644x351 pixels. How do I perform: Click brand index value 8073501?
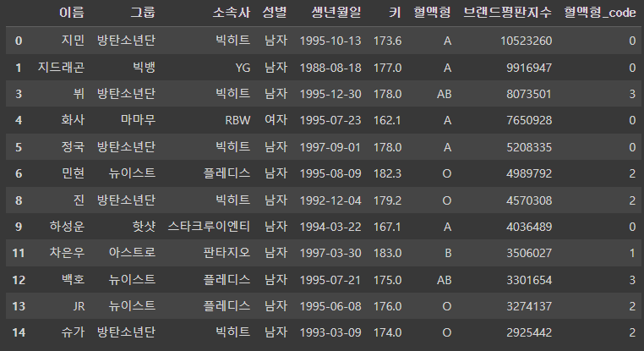(529, 94)
